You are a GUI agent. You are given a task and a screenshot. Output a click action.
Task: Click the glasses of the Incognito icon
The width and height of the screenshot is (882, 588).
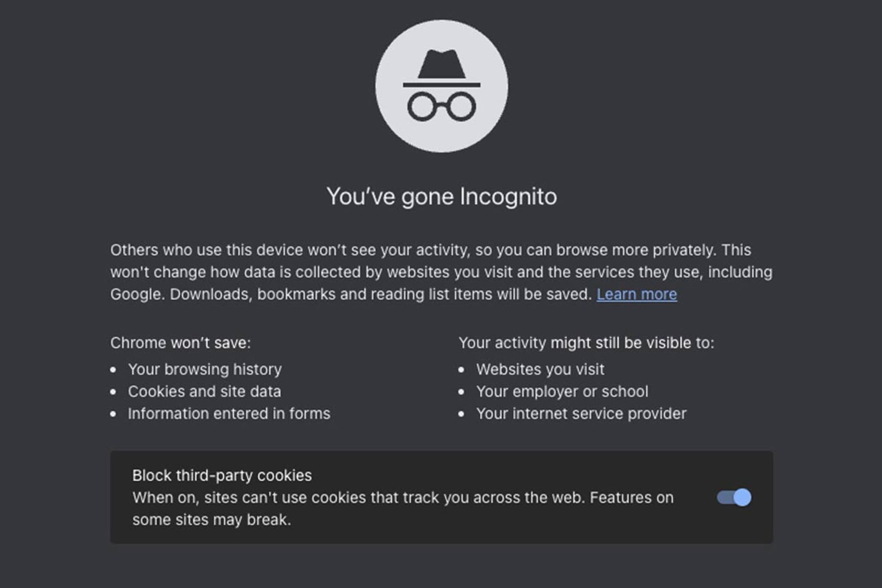click(441, 107)
